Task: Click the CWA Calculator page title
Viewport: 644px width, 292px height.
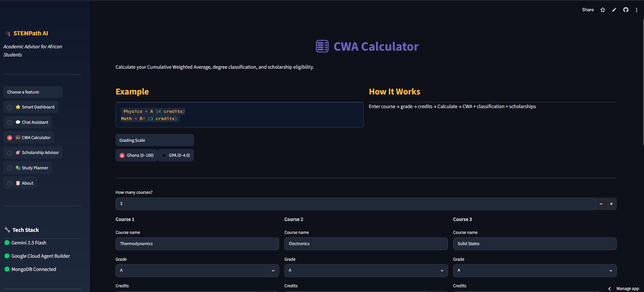Action: (376, 47)
